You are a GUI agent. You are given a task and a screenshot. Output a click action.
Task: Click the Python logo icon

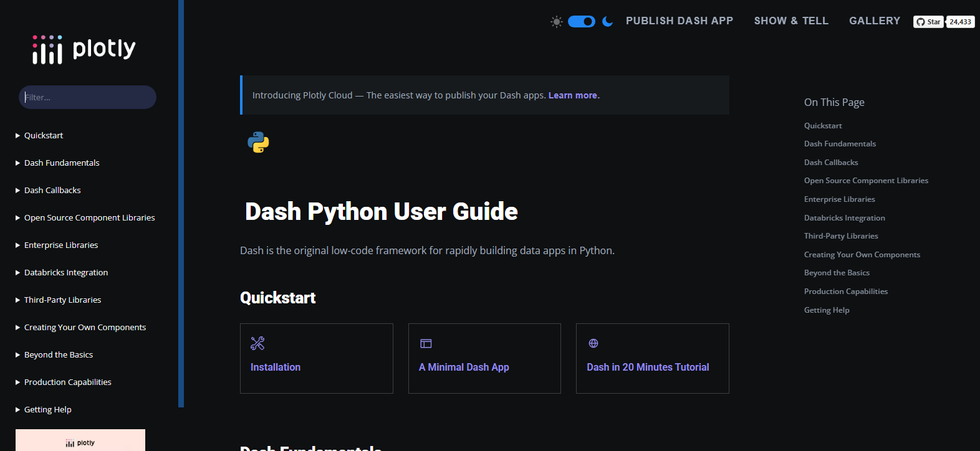(x=258, y=142)
